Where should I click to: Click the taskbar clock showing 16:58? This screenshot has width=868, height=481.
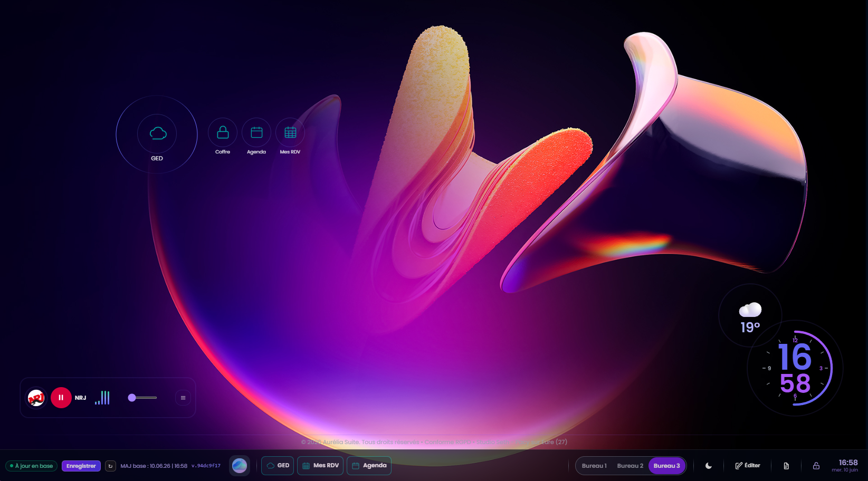848,463
